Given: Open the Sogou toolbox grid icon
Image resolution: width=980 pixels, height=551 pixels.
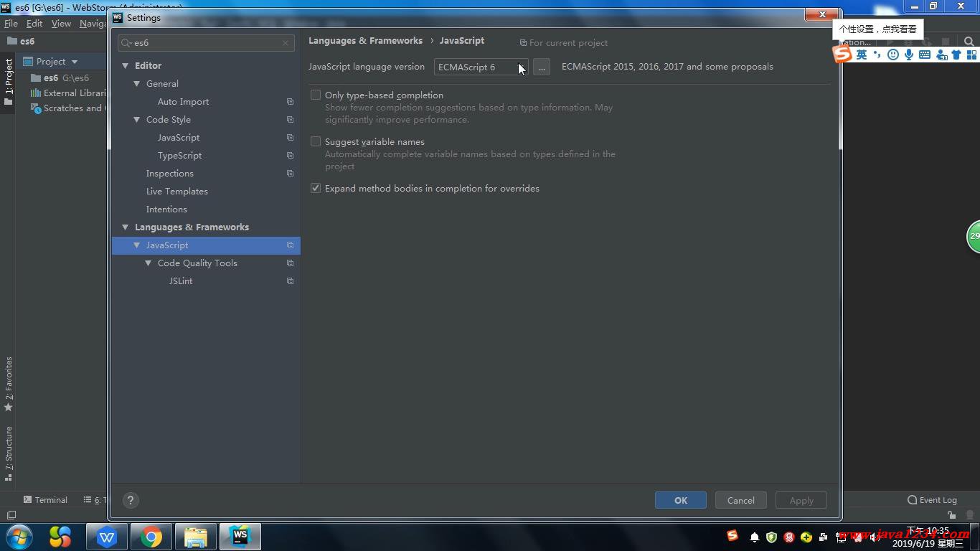Looking at the screenshot, I should [x=972, y=55].
